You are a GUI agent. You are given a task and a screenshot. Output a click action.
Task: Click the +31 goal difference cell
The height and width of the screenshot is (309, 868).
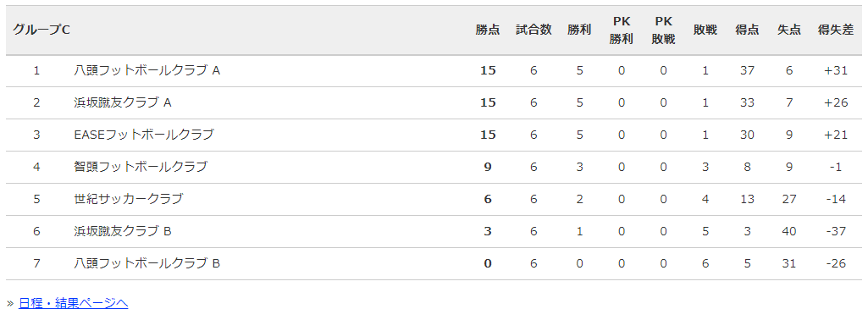point(836,70)
